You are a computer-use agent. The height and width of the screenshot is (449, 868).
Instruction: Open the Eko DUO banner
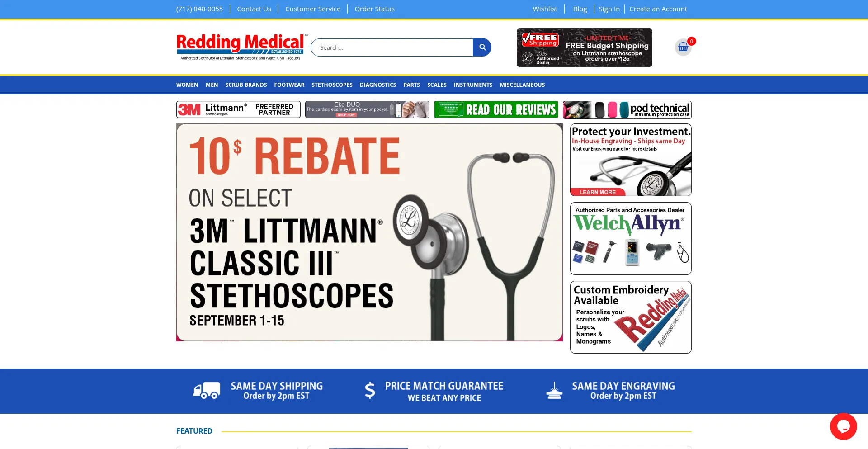pyautogui.click(x=367, y=109)
